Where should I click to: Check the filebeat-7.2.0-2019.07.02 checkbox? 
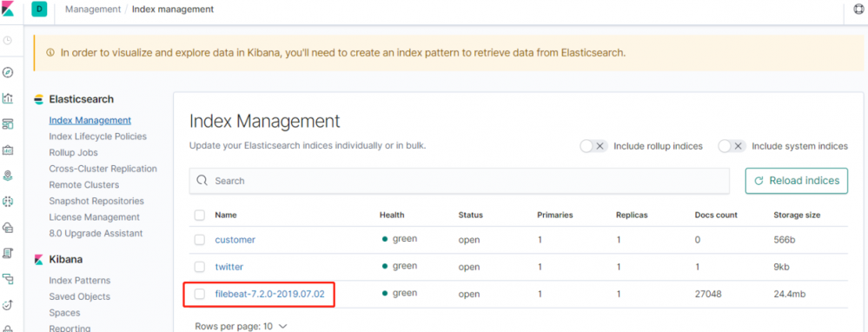point(199,294)
